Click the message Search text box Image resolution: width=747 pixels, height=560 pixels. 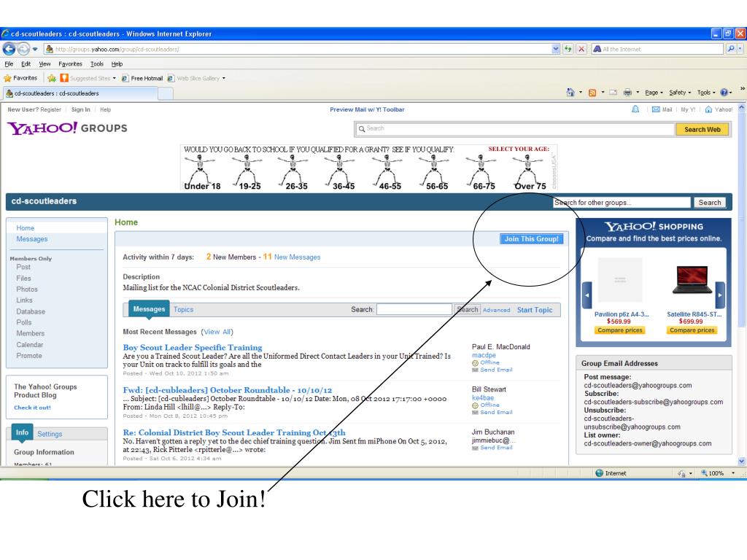pos(414,309)
